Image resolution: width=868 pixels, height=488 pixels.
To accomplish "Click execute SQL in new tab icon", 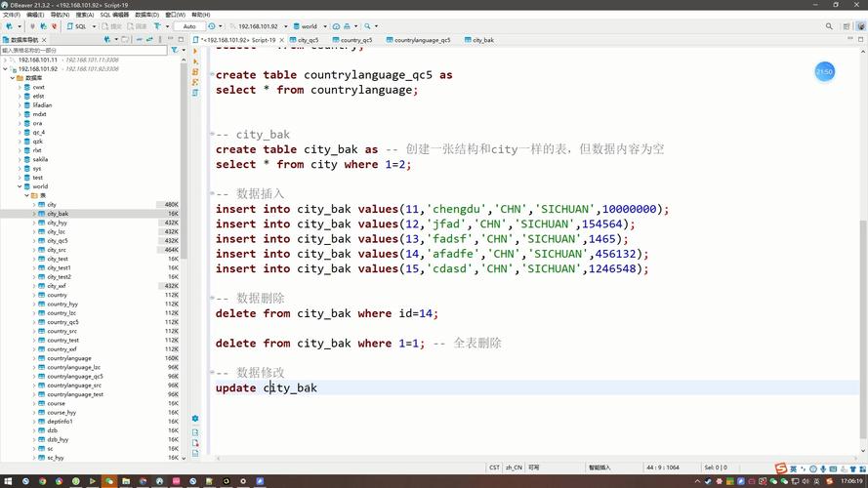I will coord(195,61).
